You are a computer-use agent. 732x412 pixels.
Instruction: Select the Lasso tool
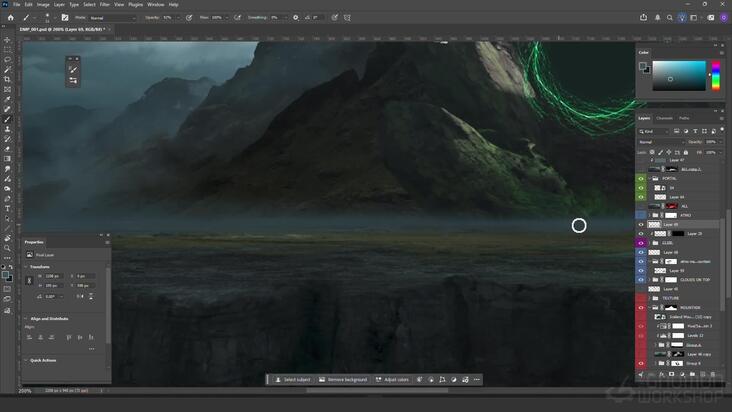click(7, 59)
